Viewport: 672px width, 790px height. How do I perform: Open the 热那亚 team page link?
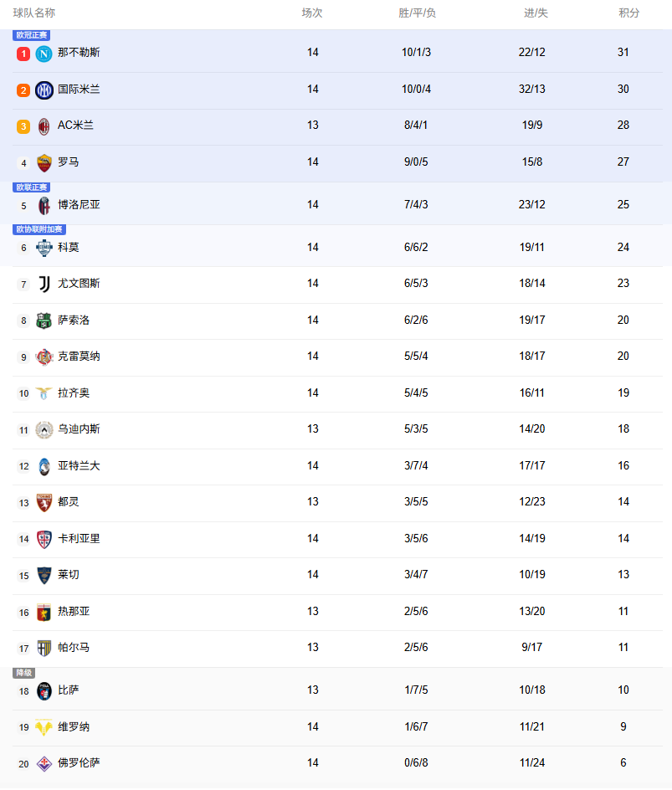pos(74,612)
